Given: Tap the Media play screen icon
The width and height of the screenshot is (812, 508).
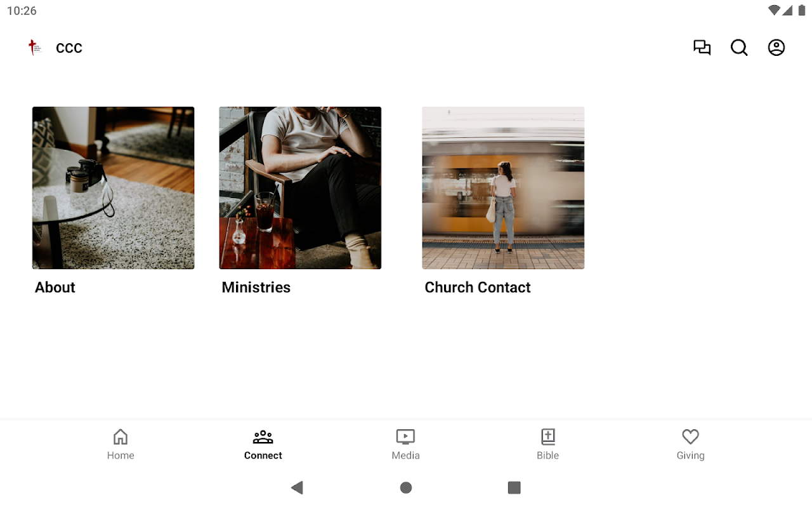Looking at the screenshot, I should tap(405, 437).
